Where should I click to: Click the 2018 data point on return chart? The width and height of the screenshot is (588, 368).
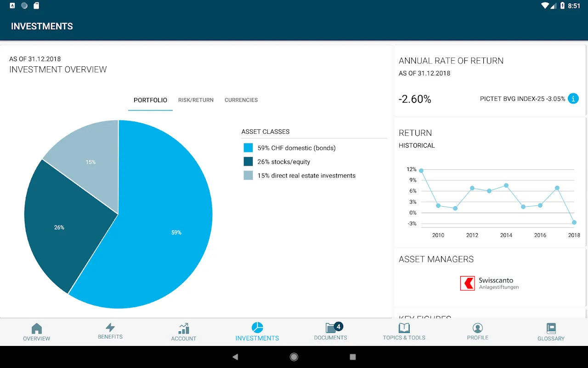point(574,223)
